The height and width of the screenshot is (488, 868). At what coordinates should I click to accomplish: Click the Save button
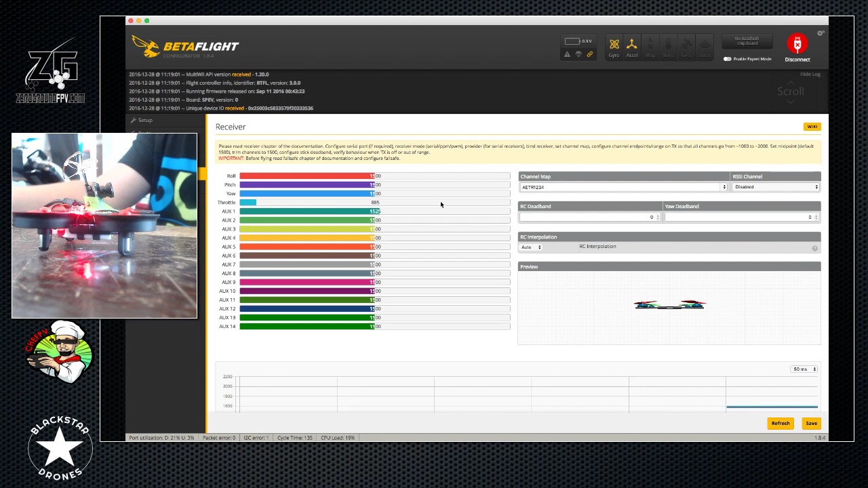click(x=811, y=424)
